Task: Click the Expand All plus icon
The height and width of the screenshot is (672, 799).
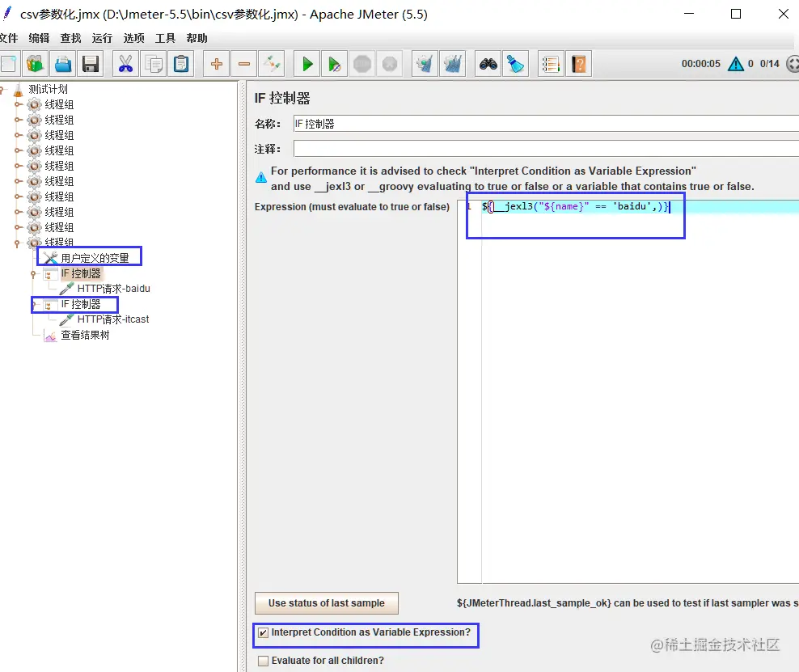Action: pos(216,64)
